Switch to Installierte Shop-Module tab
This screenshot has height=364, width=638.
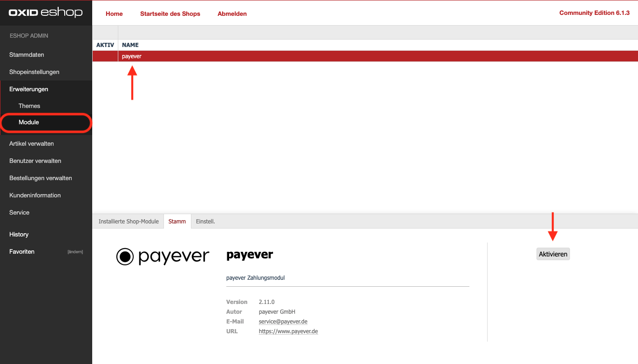tap(129, 222)
